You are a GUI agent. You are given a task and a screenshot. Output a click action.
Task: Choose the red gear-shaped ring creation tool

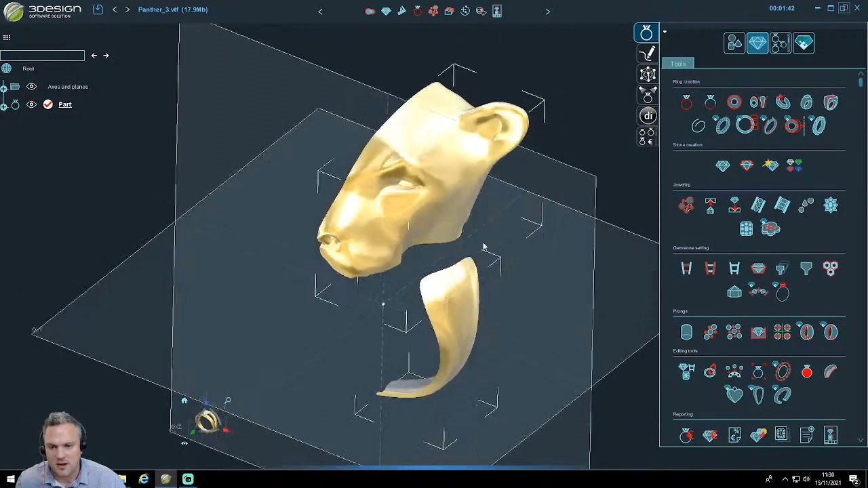click(x=734, y=102)
